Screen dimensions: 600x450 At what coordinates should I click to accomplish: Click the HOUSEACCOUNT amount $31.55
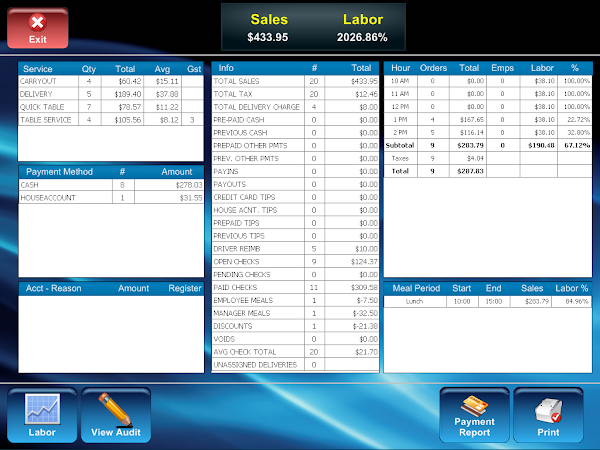pyautogui.click(x=191, y=198)
